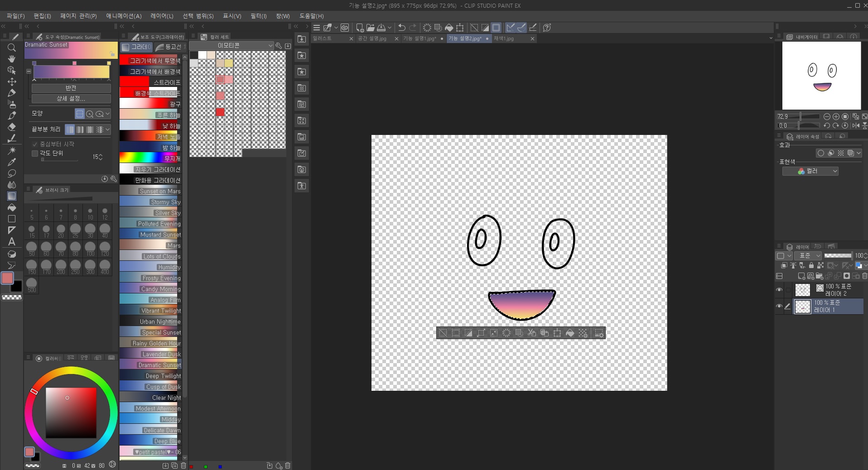
Task: Select the Operation object tool
Action: click(12, 70)
